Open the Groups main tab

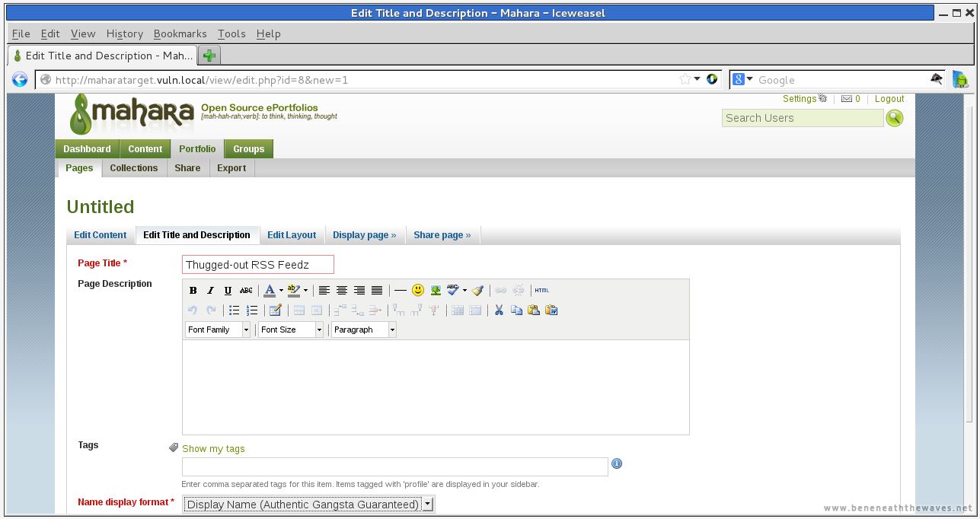click(x=248, y=149)
